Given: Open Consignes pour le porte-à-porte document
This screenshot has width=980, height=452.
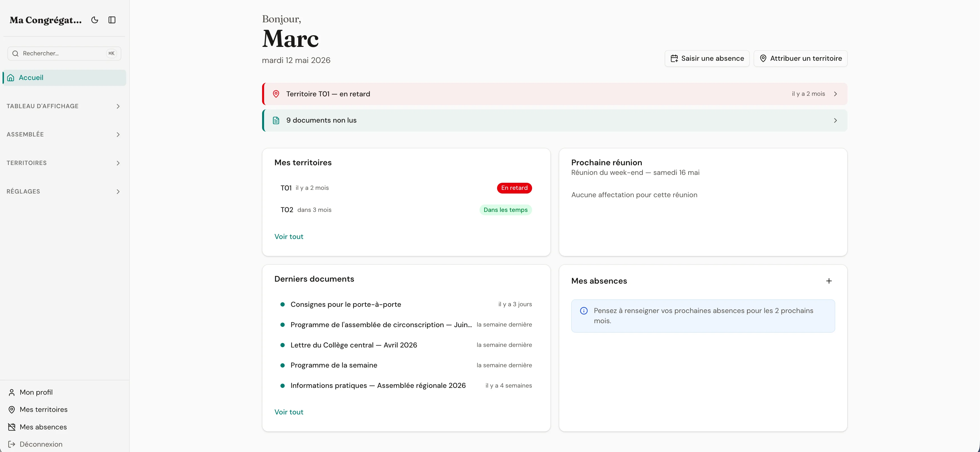Looking at the screenshot, I should pos(406,304).
